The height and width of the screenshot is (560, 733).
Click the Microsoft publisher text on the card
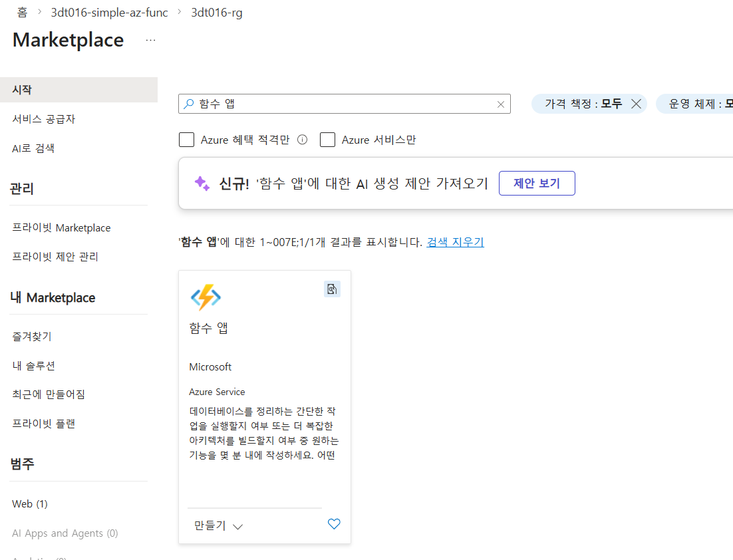tap(210, 367)
